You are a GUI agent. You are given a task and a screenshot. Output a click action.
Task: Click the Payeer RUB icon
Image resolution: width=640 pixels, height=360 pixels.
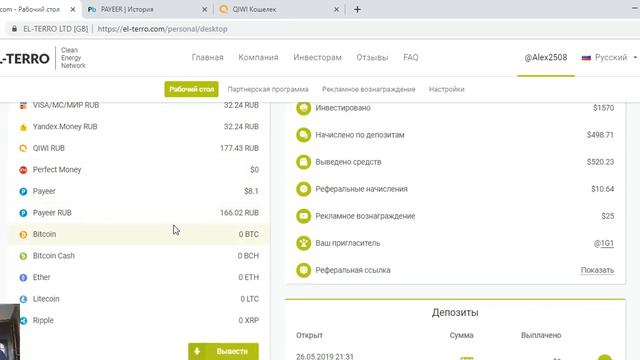pyautogui.click(x=23, y=213)
